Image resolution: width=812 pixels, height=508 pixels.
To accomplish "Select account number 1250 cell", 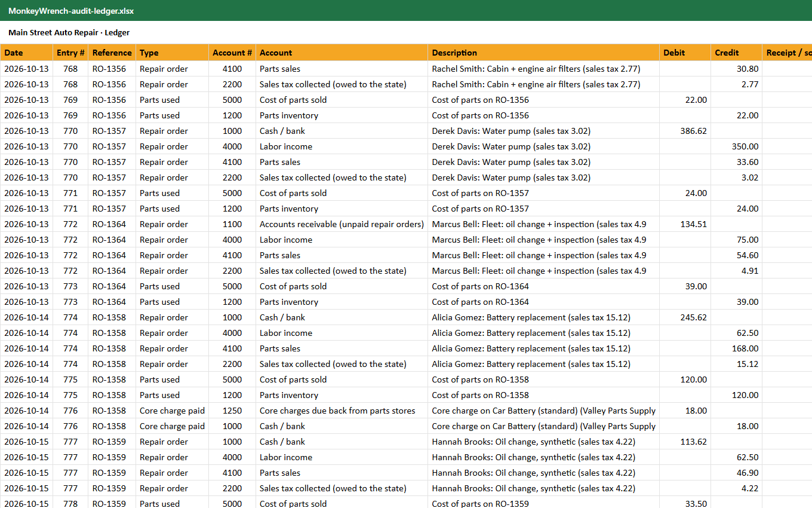I will (232, 411).
